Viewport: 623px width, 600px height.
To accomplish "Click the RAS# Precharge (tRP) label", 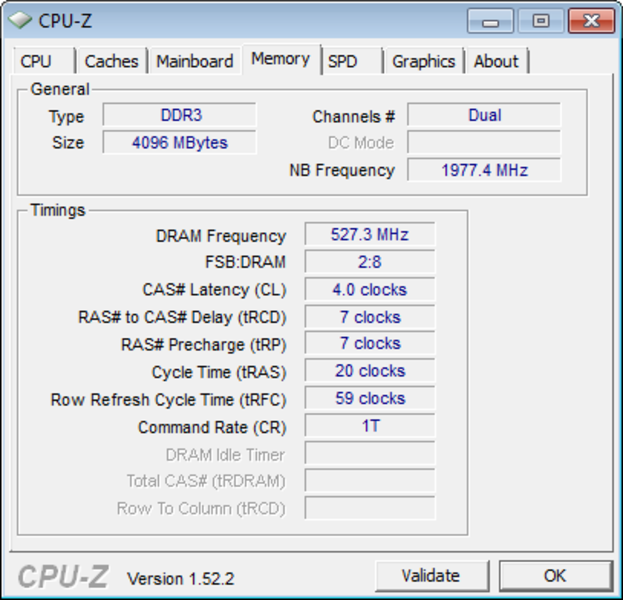I will pos(203,345).
